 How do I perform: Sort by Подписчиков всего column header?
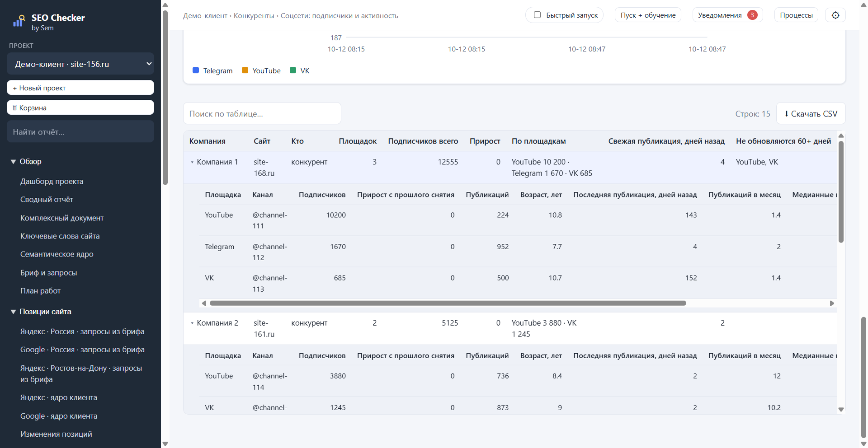(x=423, y=141)
